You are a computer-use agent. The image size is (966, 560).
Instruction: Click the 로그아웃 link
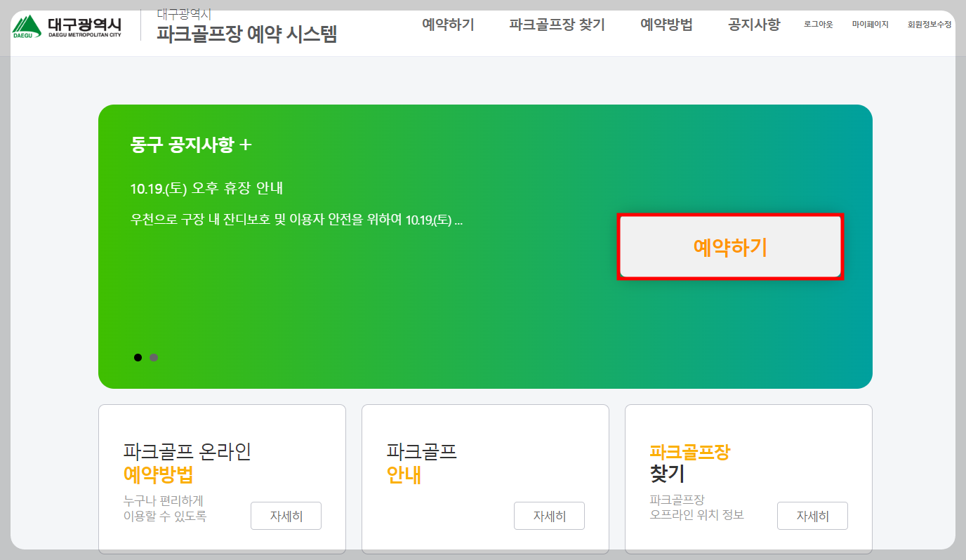click(819, 25)
